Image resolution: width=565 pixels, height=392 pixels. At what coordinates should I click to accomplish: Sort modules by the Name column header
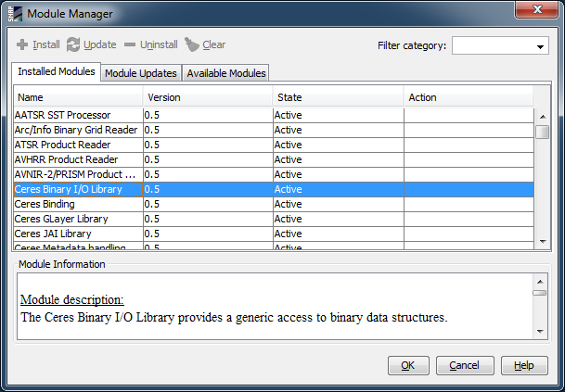pos(78,97)
